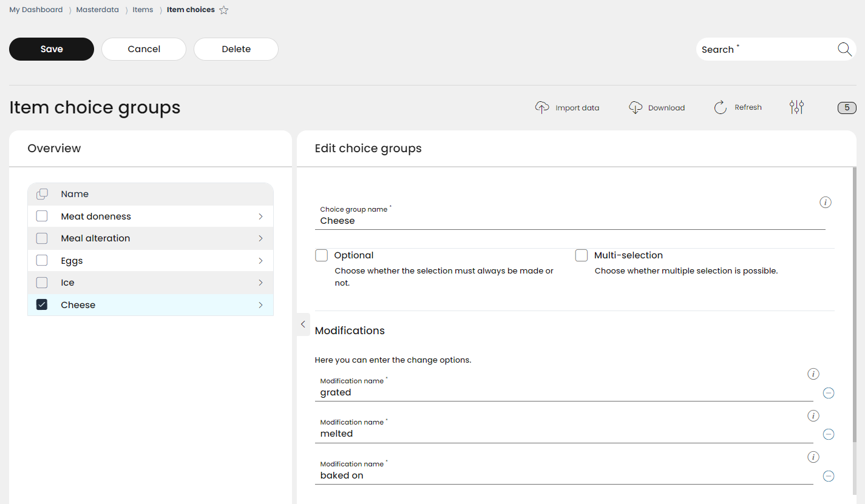This screenshot has width=865, height=504.
Task: Click the favorite star next to Item choices
Action: (224, 10)
